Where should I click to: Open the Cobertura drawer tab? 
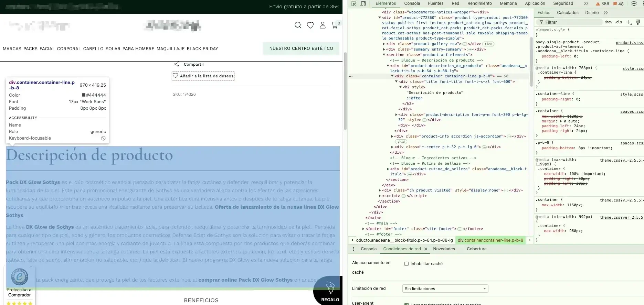tap(477, 249)
